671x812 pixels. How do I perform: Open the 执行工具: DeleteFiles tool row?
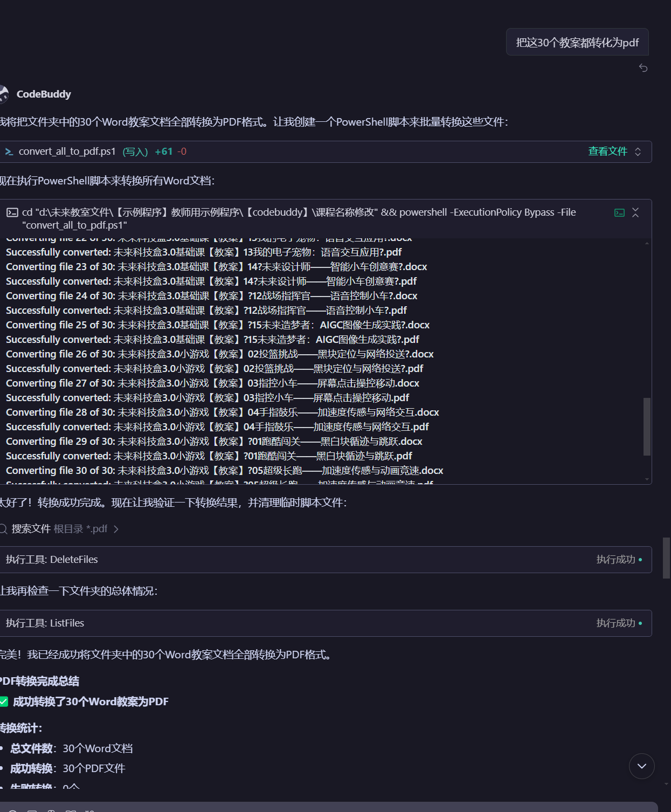52,560
